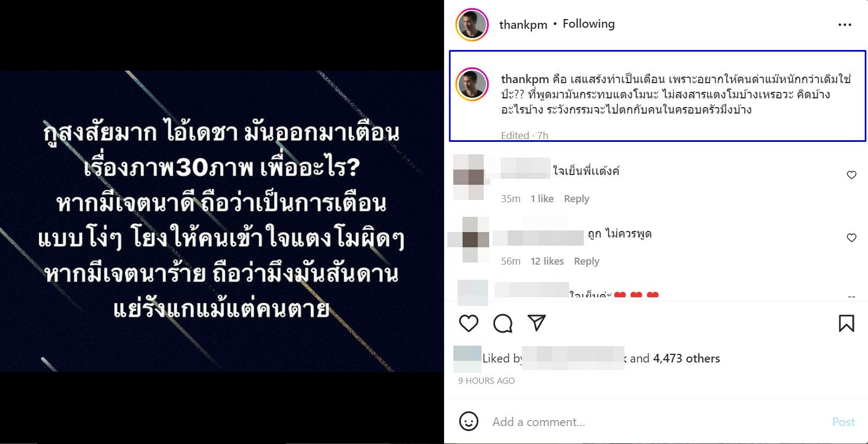This screenshot has height=444, width=868.
Task: Click the posted Thai text image
Action: click(x=222, y=221)
